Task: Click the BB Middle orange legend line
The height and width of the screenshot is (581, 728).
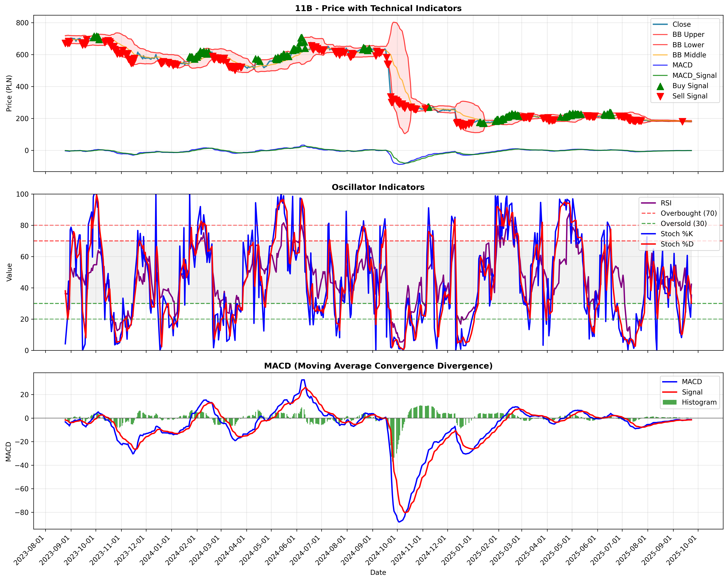Action: pos(660,55)
